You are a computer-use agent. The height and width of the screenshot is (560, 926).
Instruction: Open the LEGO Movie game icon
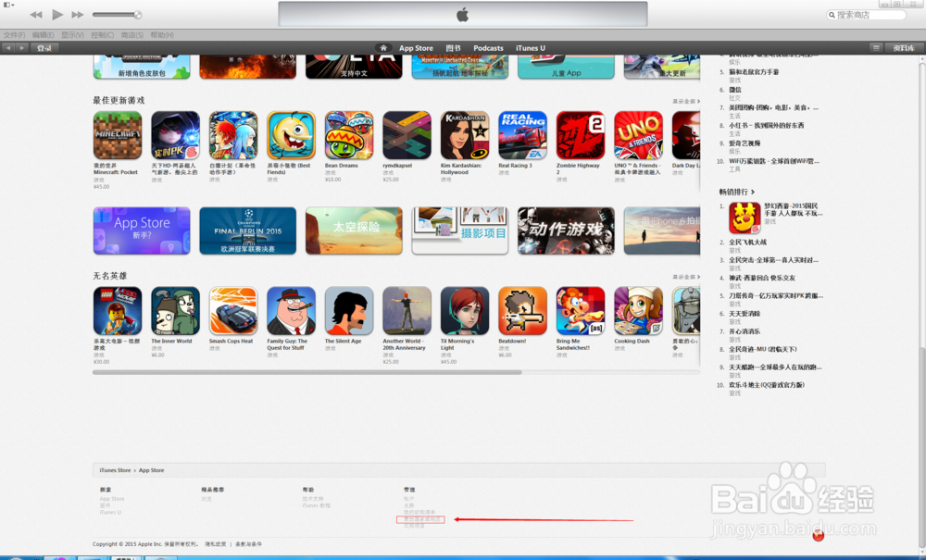pos(118,311)
